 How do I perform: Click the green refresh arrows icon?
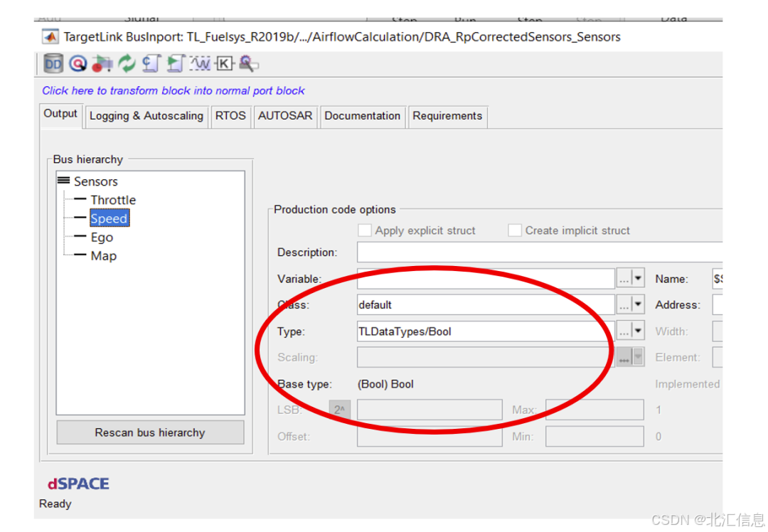point(127,64)
